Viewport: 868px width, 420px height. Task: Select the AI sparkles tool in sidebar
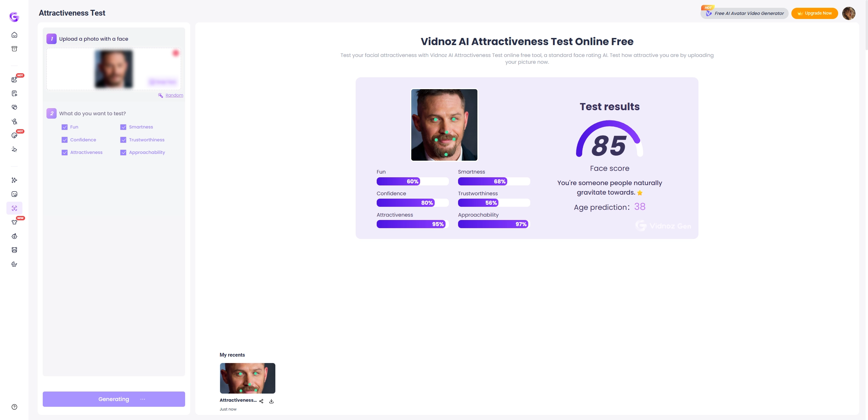pyautogui.click(x=14, y=180)
